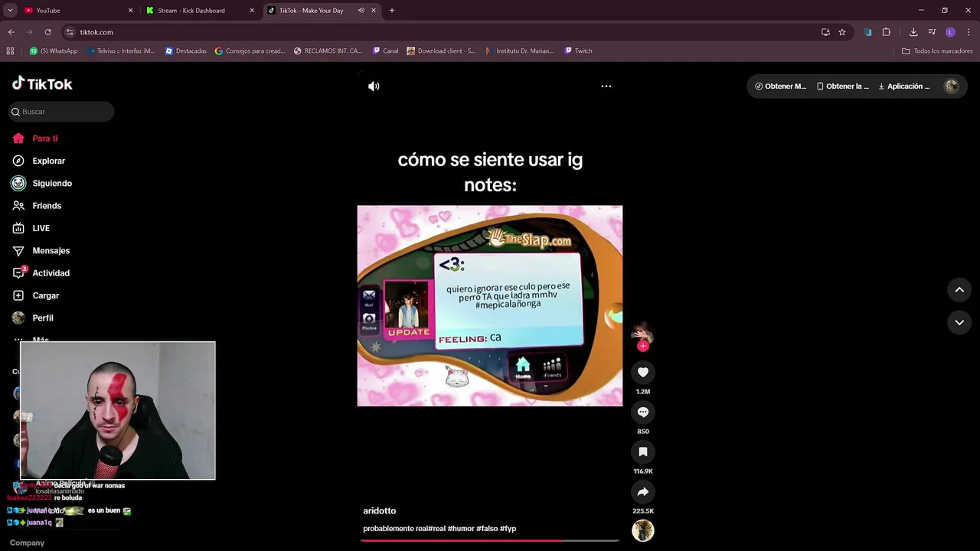Open the Explorar section
980x551 pixels.
click(x=38, y=161)
